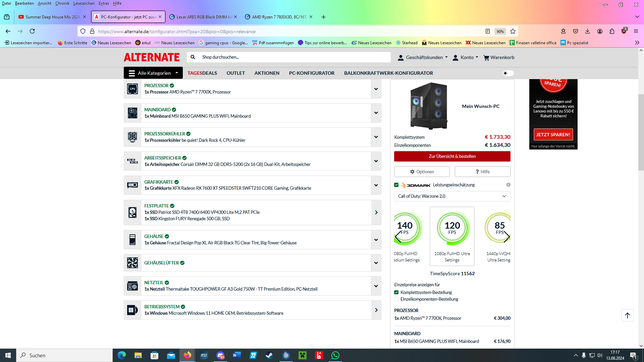644x362 pixels.
Task: Show next FPS estimate card
Action: pos(506,237)
